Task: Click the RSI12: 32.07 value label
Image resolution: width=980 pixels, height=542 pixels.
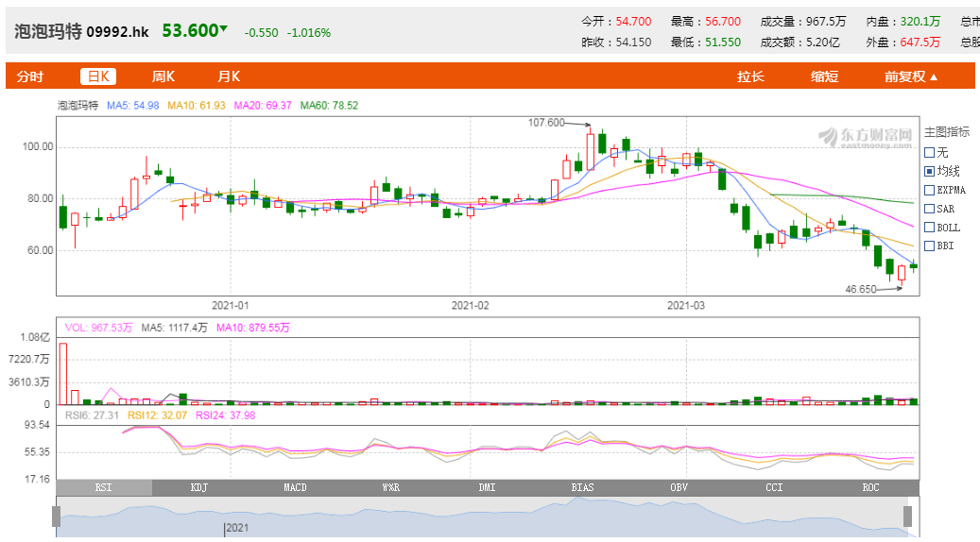Action: pos(157,415)
